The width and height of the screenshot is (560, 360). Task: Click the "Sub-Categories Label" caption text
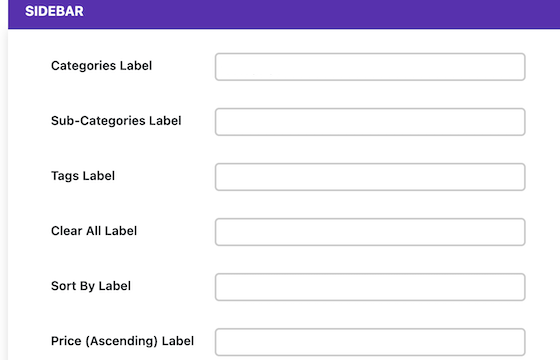(116, 121)
